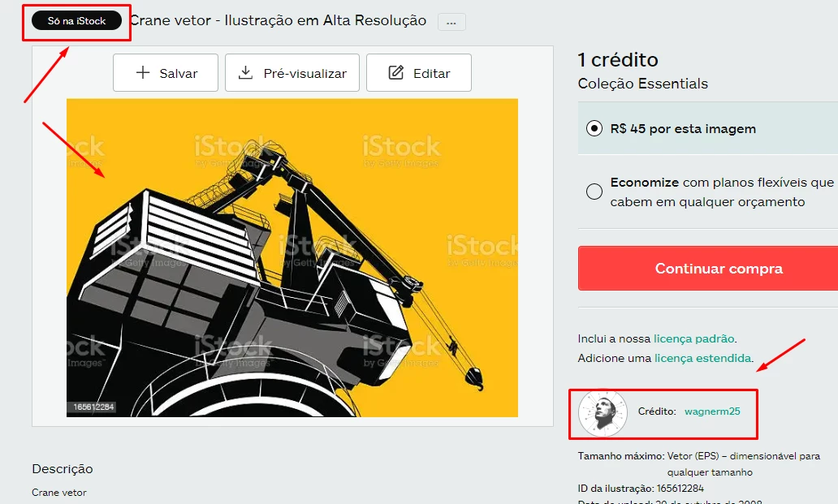Open the three-dots more options button
The width and height of the screenshot is (838, 504).
[451, 23]
